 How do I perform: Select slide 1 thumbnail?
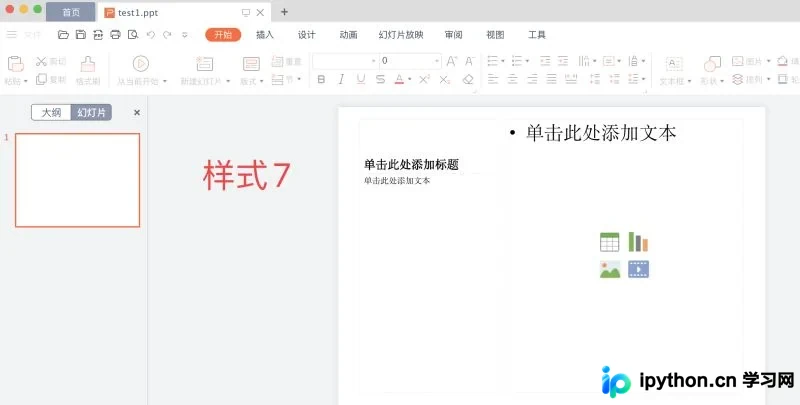click(x=78, y=180)
